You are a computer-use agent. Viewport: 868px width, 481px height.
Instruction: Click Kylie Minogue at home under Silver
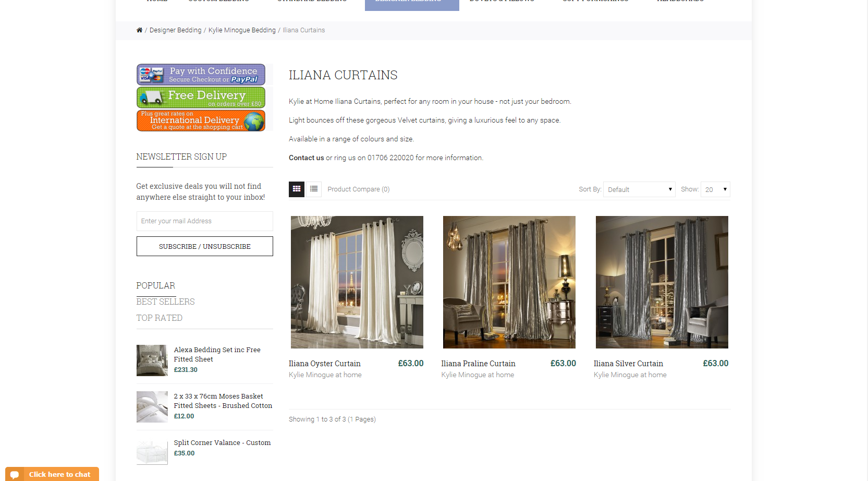coord(630,375)
